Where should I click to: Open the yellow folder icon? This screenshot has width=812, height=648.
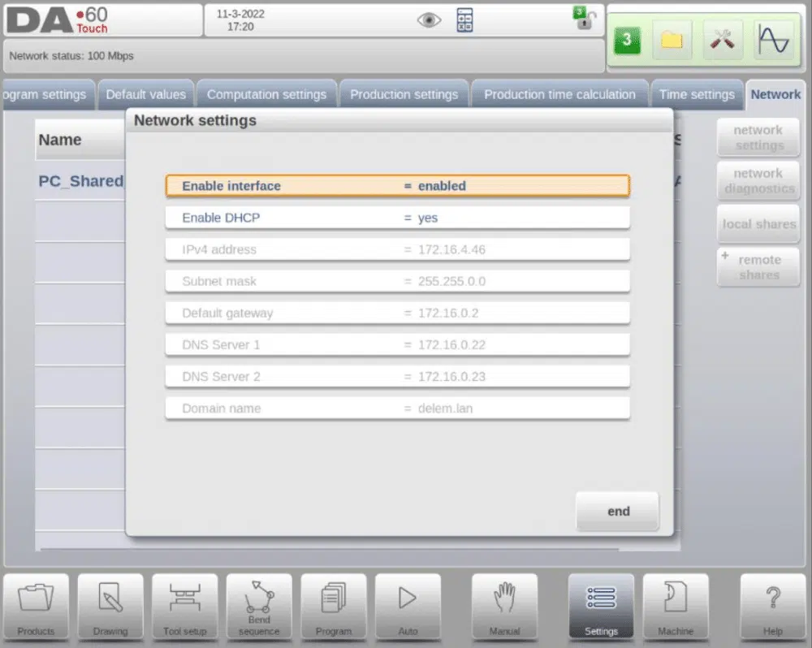coord(672,40)
